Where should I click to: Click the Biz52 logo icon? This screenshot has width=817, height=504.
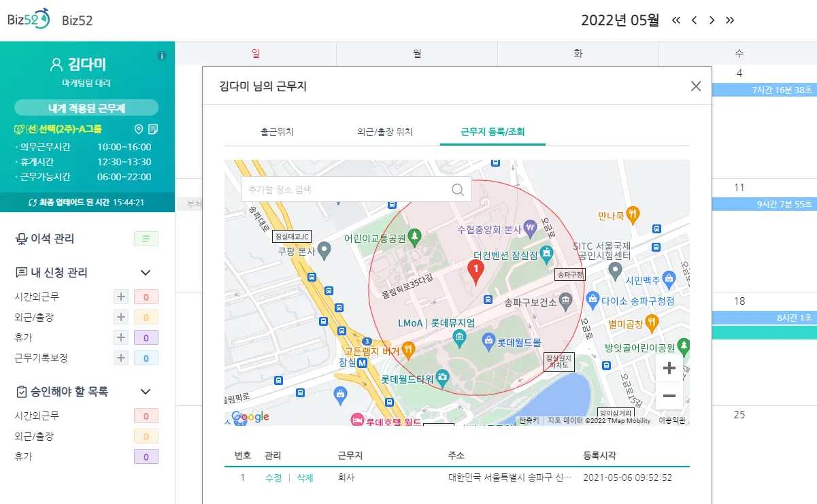tap(29, 19)
